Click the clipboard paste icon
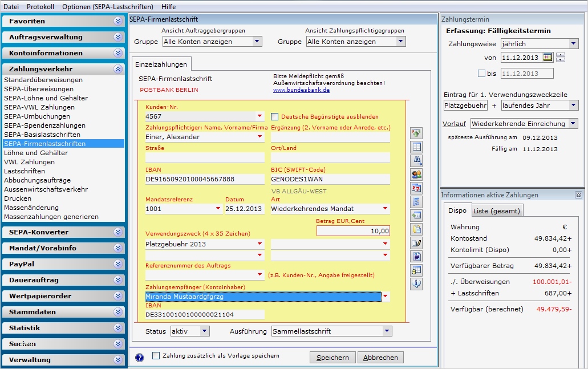This screenshot has width=588, height=369. (416, 229)
